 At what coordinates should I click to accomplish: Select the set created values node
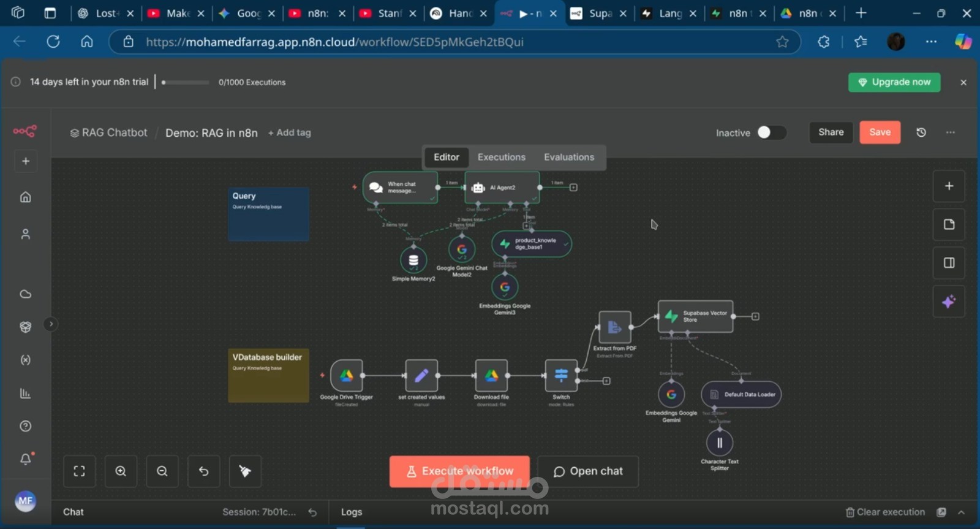tap(421, 376)
